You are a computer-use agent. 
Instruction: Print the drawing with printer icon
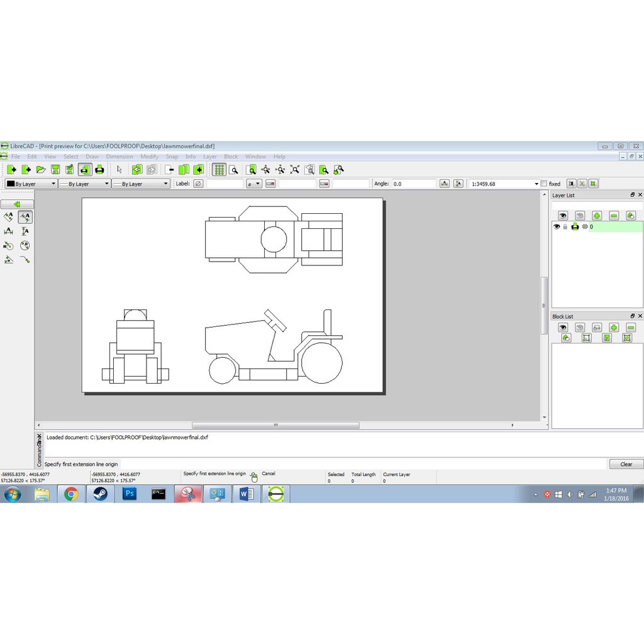pyautogui.click(x=99, y=170)
